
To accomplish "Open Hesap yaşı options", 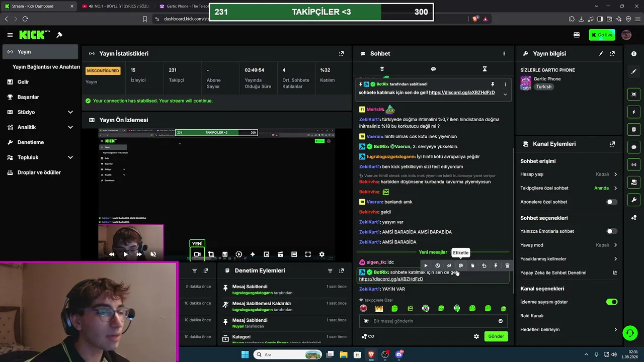I will pos(569,174).
